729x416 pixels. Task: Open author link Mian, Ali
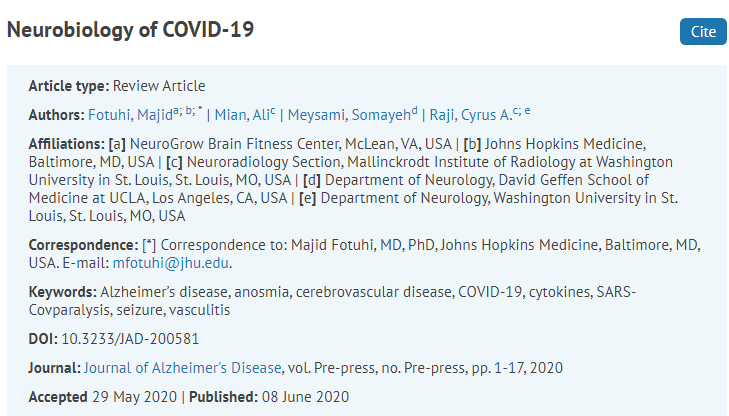pos(242,115)
